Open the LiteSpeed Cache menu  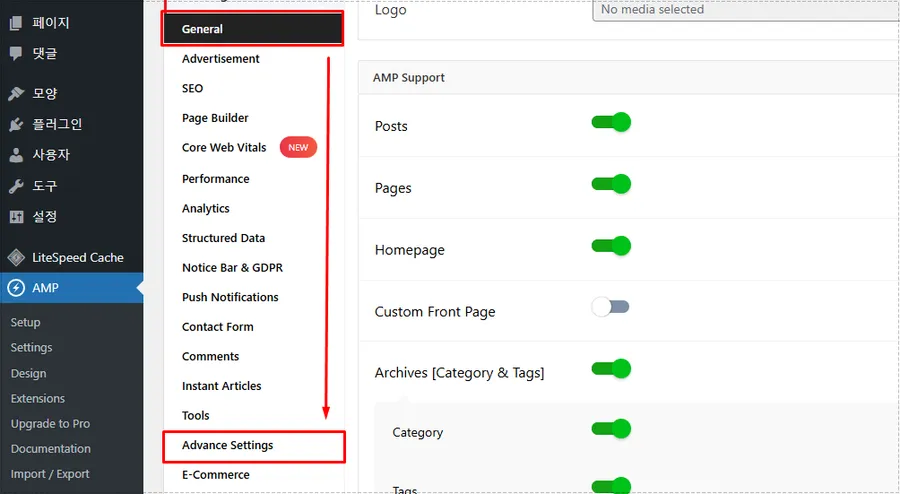[77, 258]
